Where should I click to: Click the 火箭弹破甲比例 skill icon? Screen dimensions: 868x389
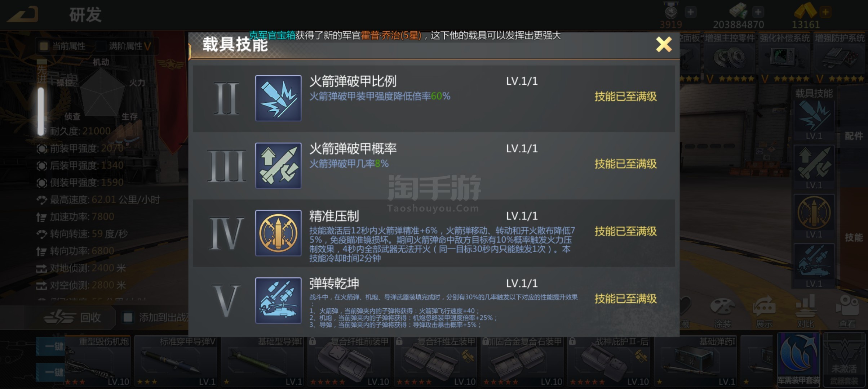(278, 98)
